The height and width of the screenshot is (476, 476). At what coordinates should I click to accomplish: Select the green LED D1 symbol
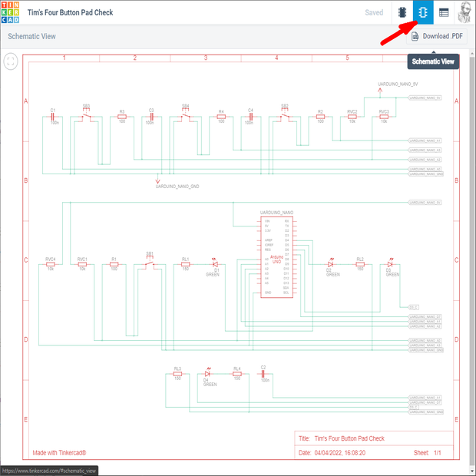coord(215,265)
